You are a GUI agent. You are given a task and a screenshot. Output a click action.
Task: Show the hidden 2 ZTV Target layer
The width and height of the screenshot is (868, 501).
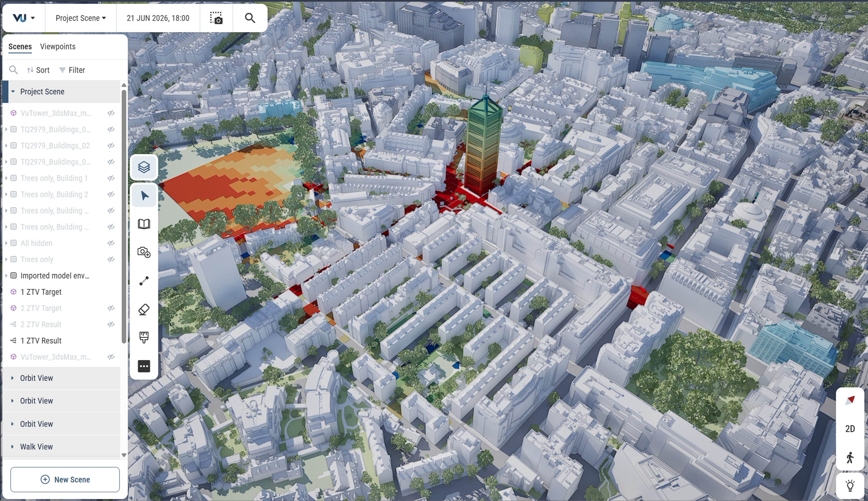point(111,308)
